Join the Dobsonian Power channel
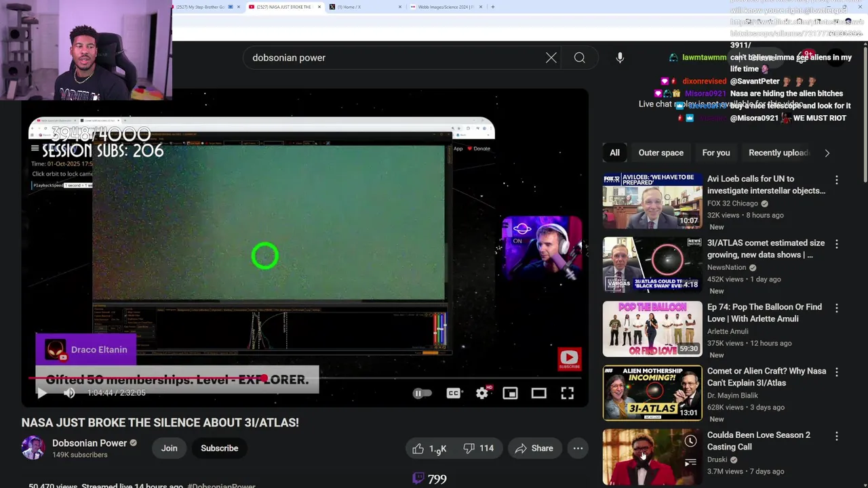Image resolution: width=868 pixels, height=488 pixels. point(169,448)
